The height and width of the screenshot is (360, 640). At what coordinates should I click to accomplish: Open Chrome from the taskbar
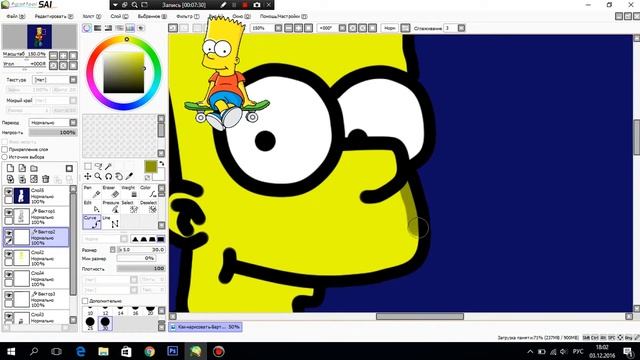tap(149, 351)
